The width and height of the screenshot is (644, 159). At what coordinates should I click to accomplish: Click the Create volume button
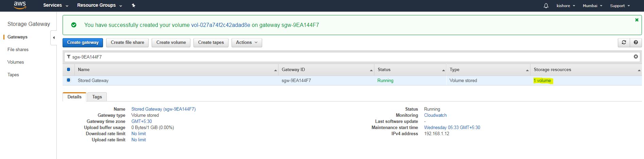click(171, 43)
